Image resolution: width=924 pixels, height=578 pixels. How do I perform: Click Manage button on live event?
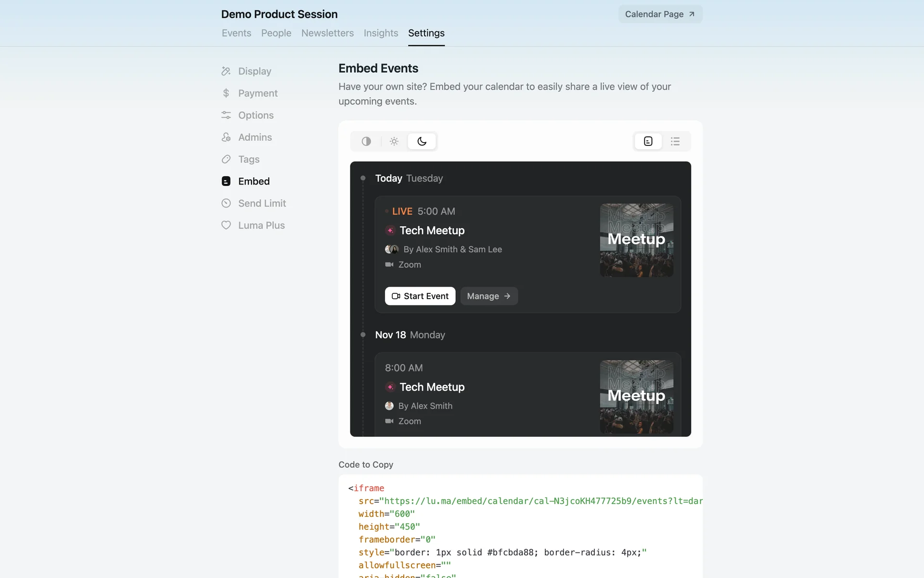pos(488,296)
